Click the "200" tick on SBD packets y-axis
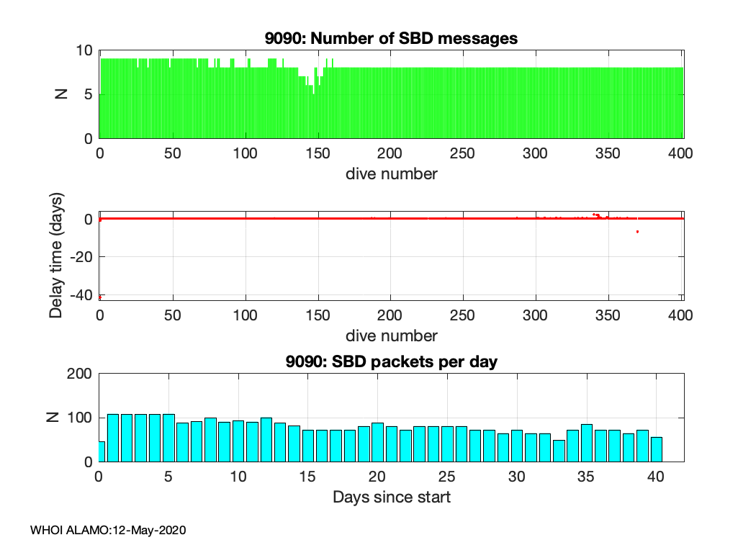The image size is (756, 540). click(x=81, y=374)
